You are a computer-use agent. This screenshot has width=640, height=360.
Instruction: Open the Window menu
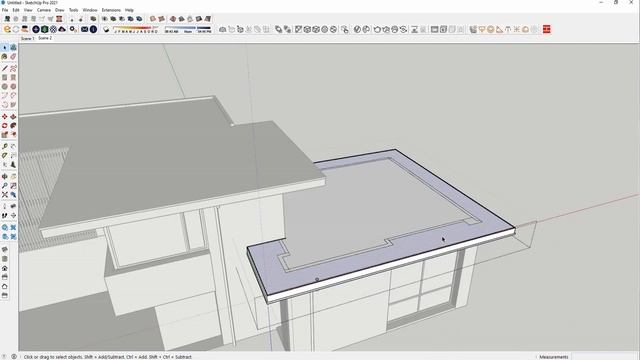[x=90, y=10]
